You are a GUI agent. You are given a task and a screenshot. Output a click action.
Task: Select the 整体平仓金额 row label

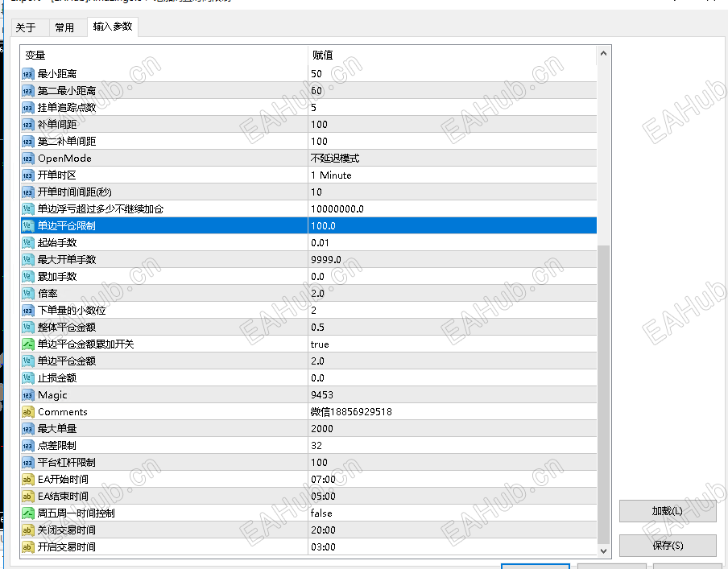click(66, 328)
